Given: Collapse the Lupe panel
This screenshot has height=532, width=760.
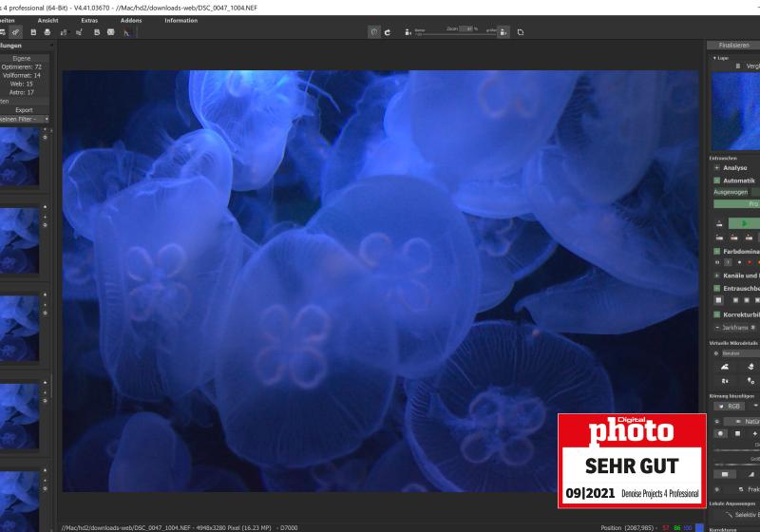Looking at the screenshot, I should click(713, 58).
